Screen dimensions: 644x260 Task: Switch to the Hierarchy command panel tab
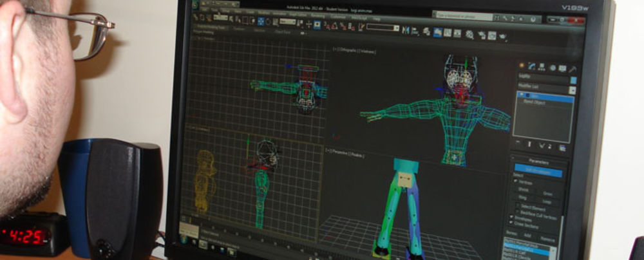[x=542, y=67]
